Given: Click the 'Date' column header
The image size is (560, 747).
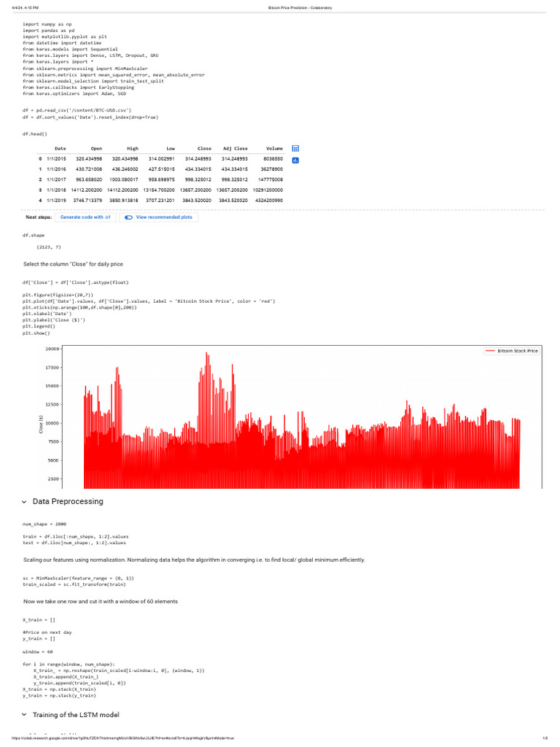Looking at the screenshot, I should point(60,149).
